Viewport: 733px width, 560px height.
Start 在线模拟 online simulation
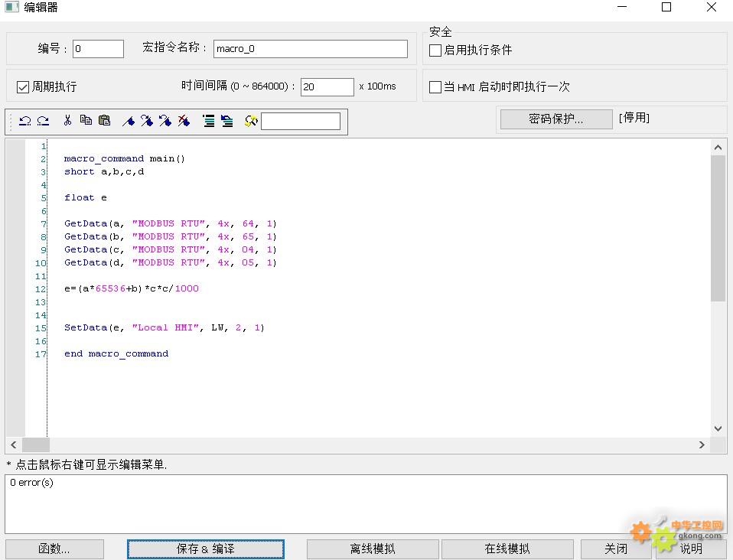tap(507, 549)
